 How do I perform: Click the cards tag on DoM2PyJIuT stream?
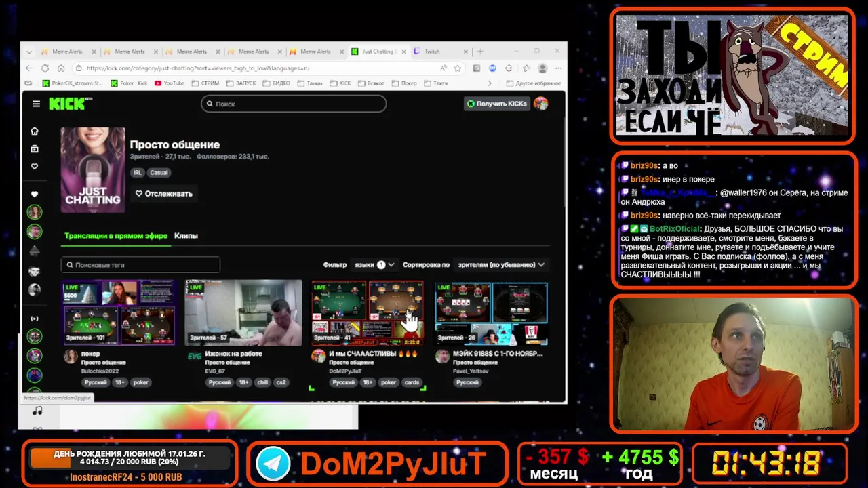point(412,382)
